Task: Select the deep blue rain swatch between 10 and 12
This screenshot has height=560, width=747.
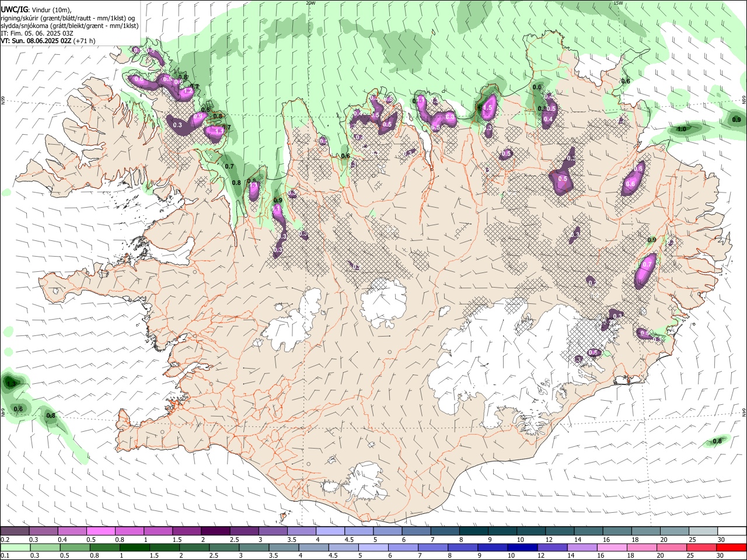Action: click(x=522, y=548)
